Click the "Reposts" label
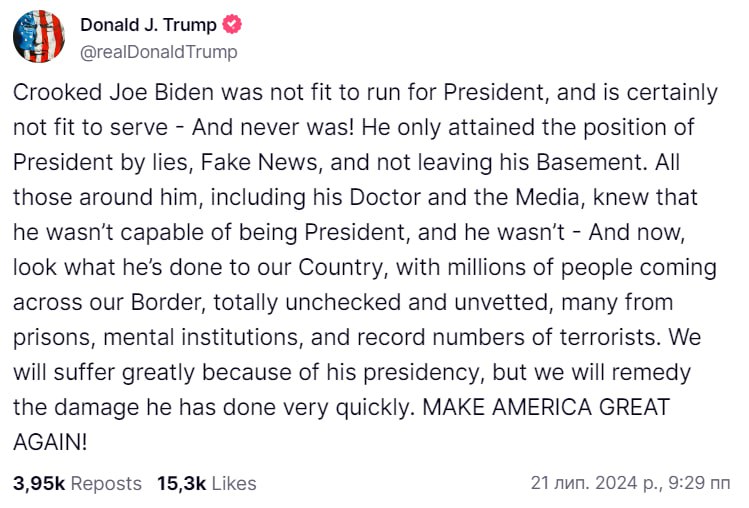The width and height of the screenshot is (749, 508). click(x=107, y=483)
